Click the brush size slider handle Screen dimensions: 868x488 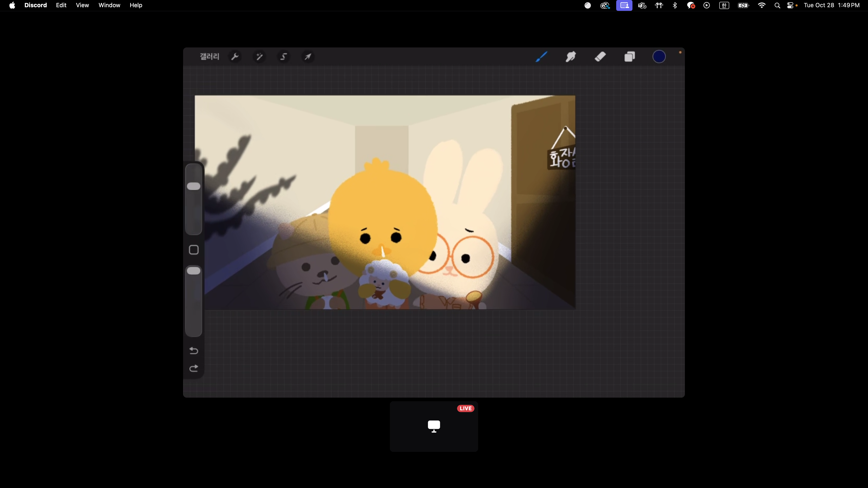[x=194, y=186]
